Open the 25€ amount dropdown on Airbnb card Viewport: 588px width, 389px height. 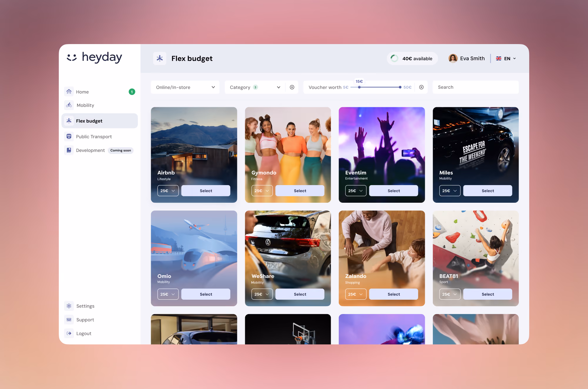168,191
